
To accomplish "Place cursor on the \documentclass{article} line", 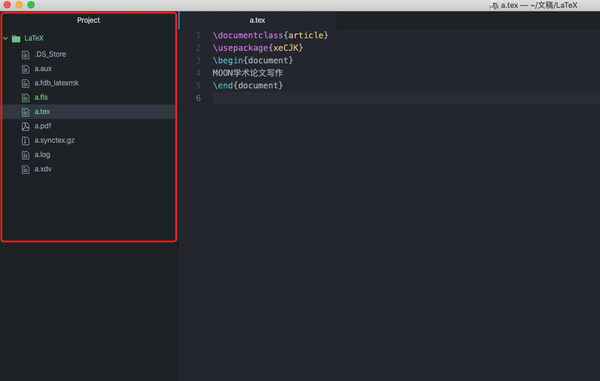I will click(x=270, y=35).
